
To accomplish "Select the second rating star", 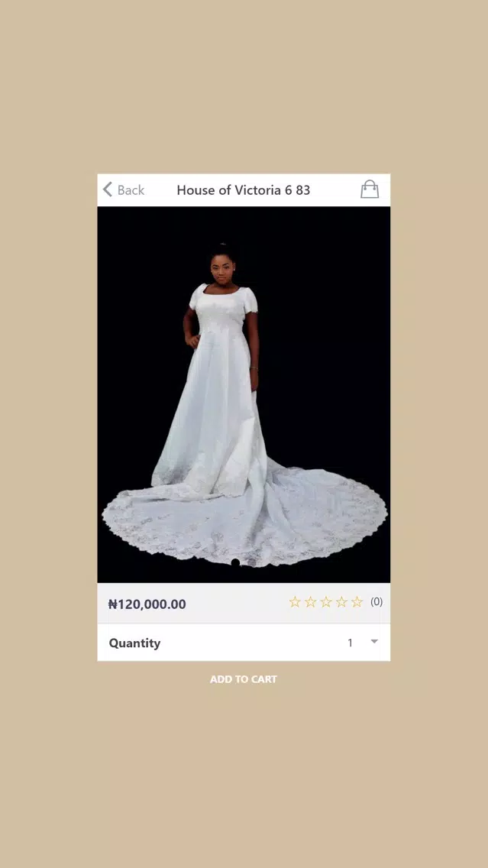I will tap(310, 602).
